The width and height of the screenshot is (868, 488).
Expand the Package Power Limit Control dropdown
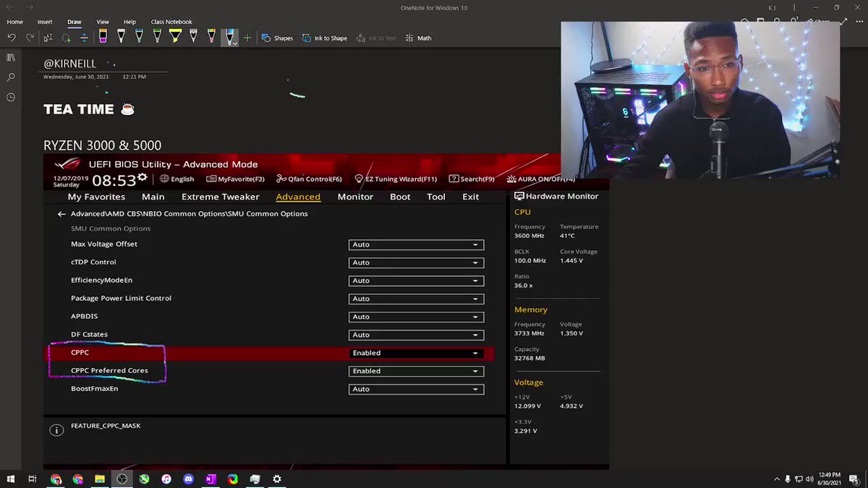(416, 299)
